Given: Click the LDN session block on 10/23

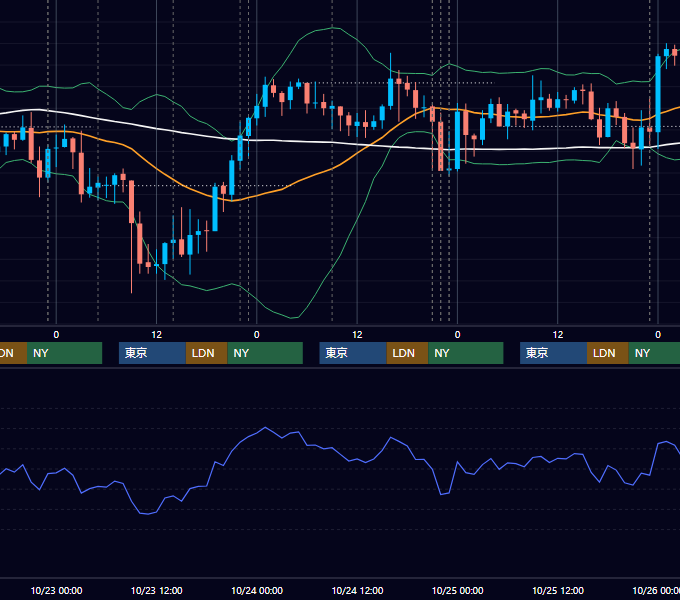Looking at the screenshot, I should coord(206,353).
